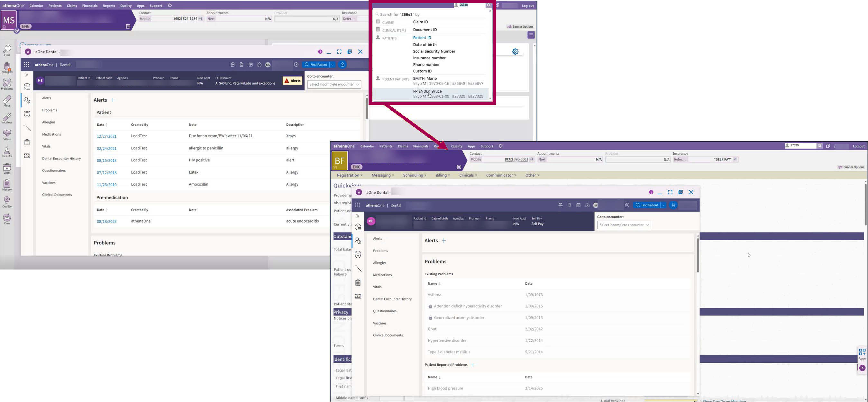
Task: Add a new alert with plus in MS window
Action: (x=113, y=100)
